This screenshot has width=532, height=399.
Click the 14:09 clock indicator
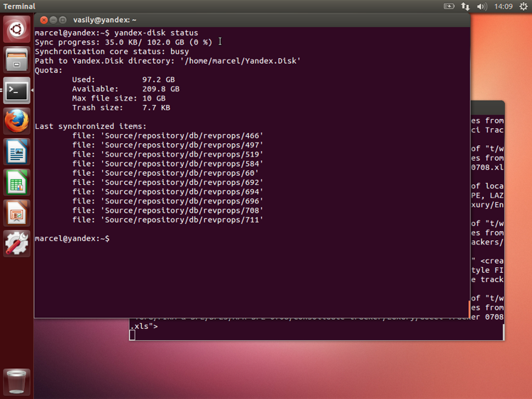pos(503,6)
